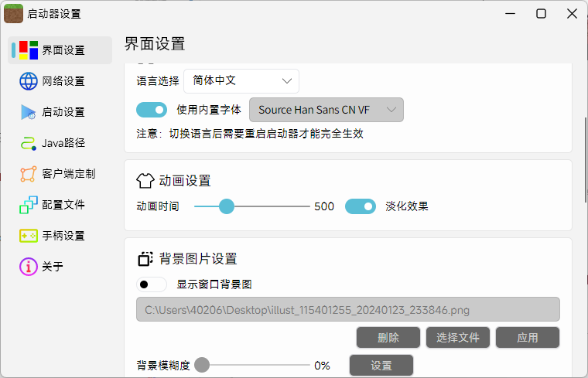The width and height of the screenshot is (588, 378).
Task: Disable the 使用内置字体 toggle
Action: (x=152, y=110)
